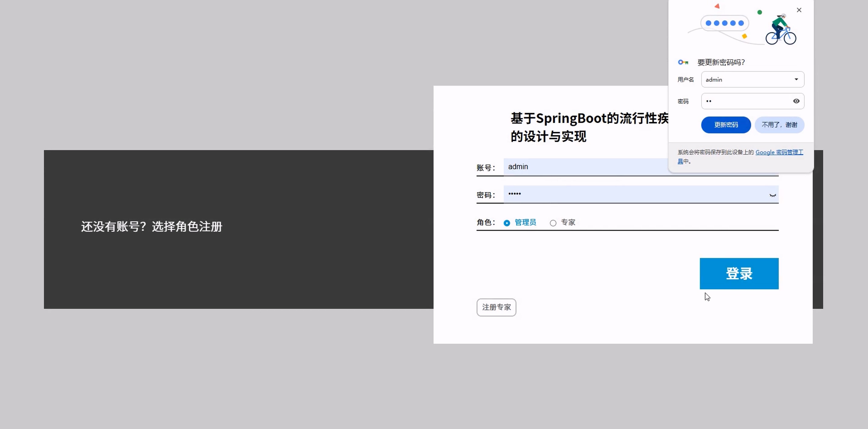This screenshot has width=868, height=429.
Task: Expand the 用户名 dropdown arrow
Action: (x=796, y=80)
